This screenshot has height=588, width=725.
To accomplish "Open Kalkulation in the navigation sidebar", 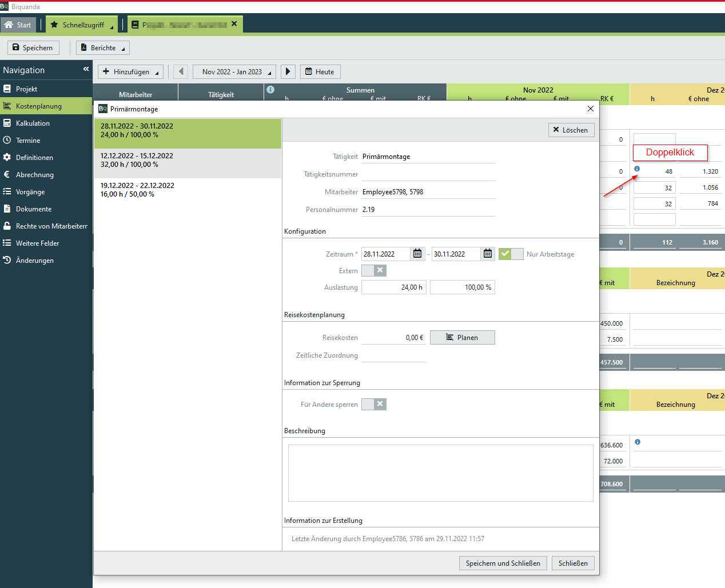I will 33,123.
